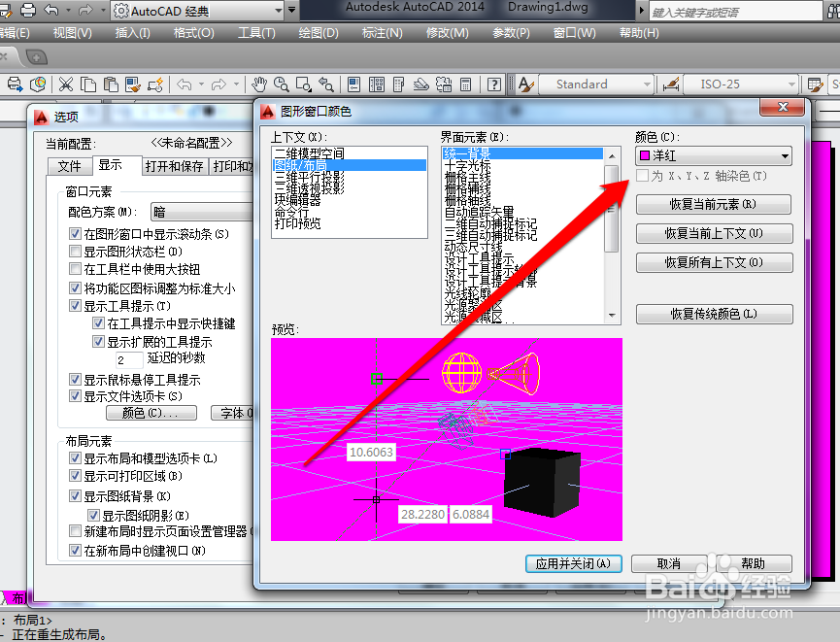Click 恢复所有上下文(O) button

pyautogui.click(x=714, y=262)
